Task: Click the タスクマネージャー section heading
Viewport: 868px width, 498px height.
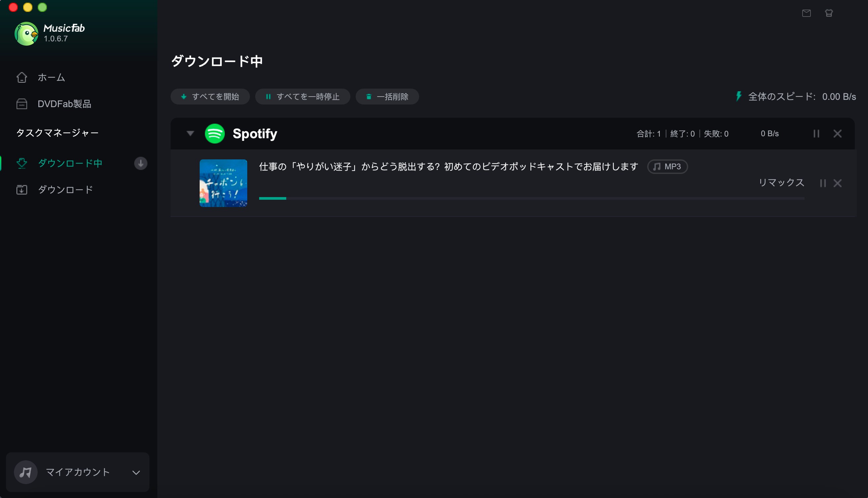Action: 58,133
